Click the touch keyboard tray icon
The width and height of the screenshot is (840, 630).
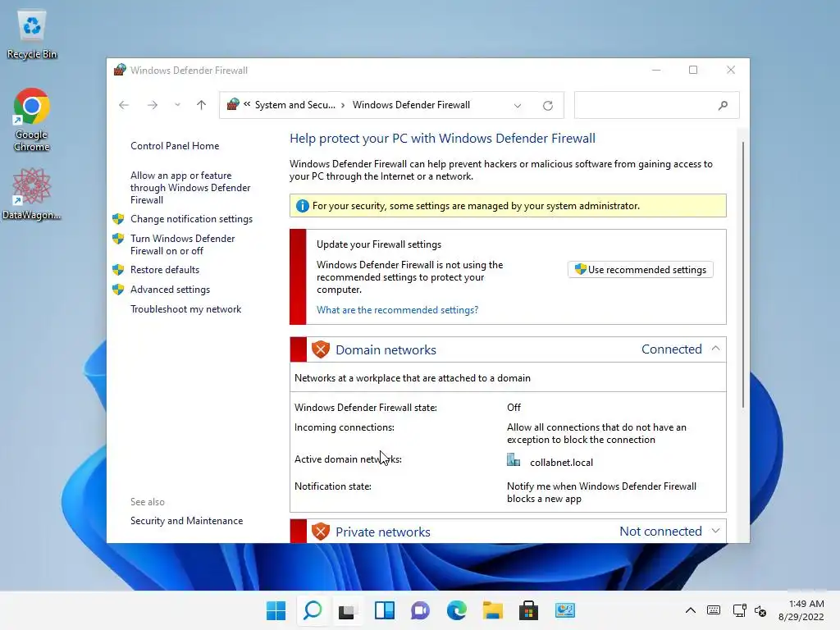click(x=714, y=610)
